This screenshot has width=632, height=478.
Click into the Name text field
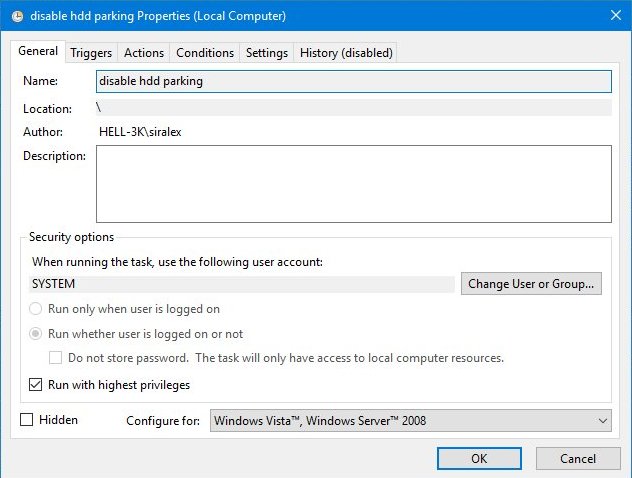coord(354,81)
